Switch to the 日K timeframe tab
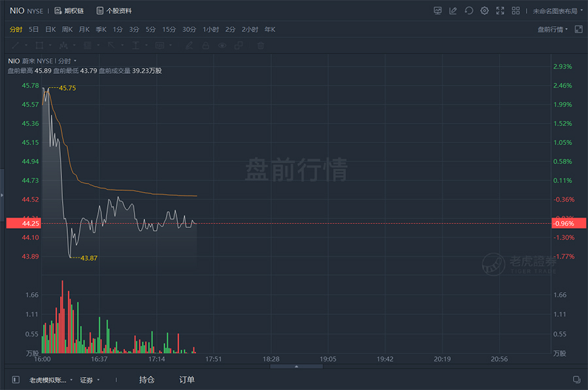This screenshot has width=588, height=390. pyautogui.click(x=50, y=29)
